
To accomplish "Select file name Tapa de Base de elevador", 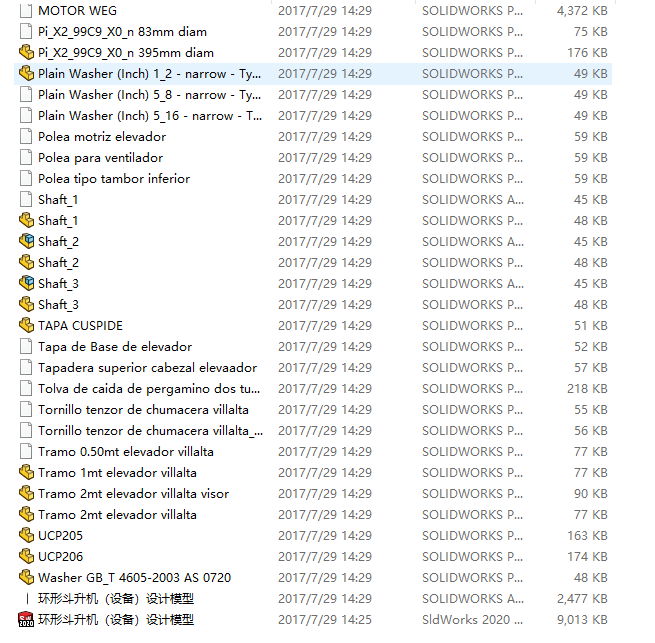I will [115, 347].
